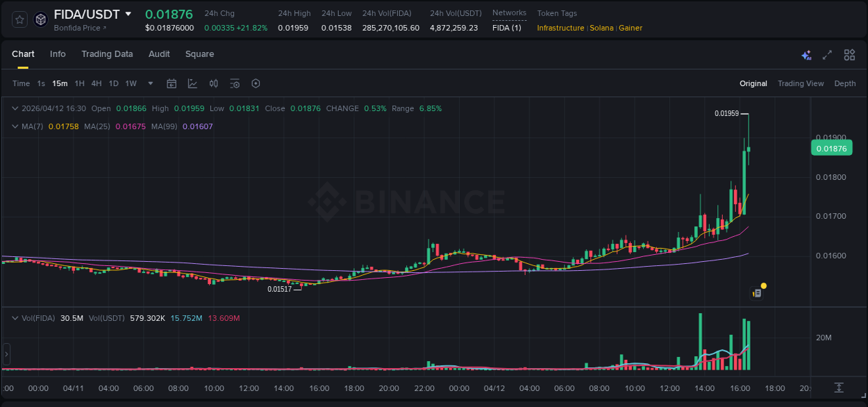
Task: Open the indicator list settings icon
Action: coord(235,83)
